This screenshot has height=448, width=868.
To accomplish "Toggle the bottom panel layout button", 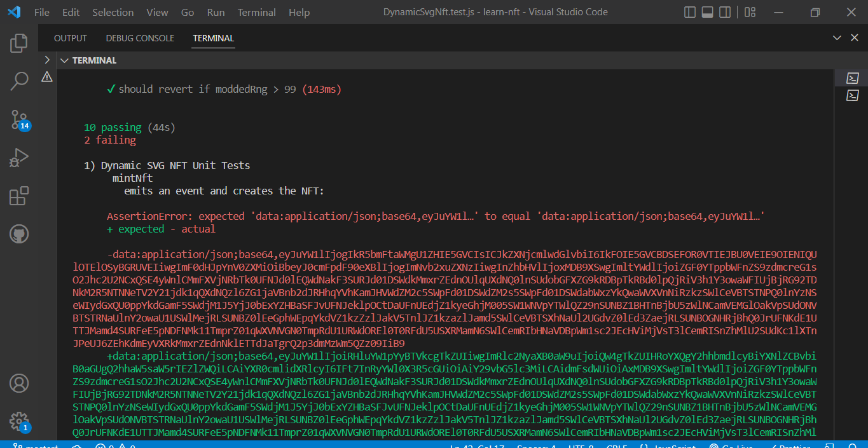I will [707, 12].
